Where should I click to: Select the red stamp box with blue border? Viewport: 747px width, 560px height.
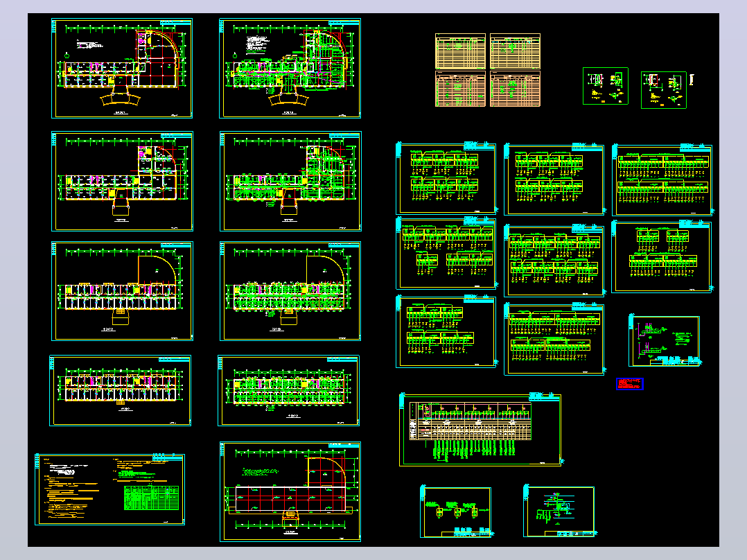pyautogui.click(x=630, y=384)
